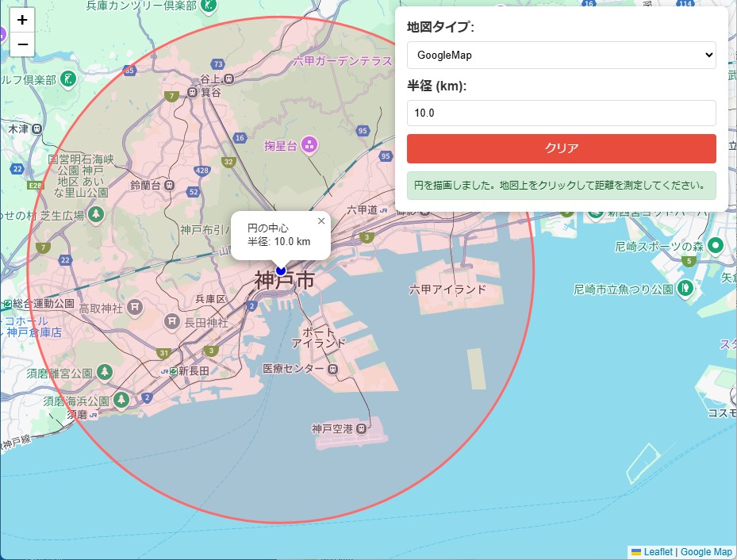The height and width of the screenshot is (560, 737).
Task: Zoom out with the minus button
Action: [x=22, y=44]
